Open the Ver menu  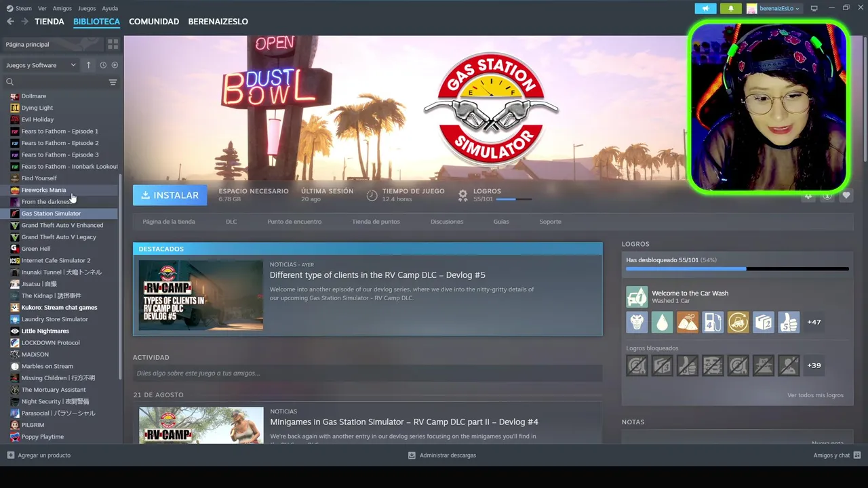[43, 8]
